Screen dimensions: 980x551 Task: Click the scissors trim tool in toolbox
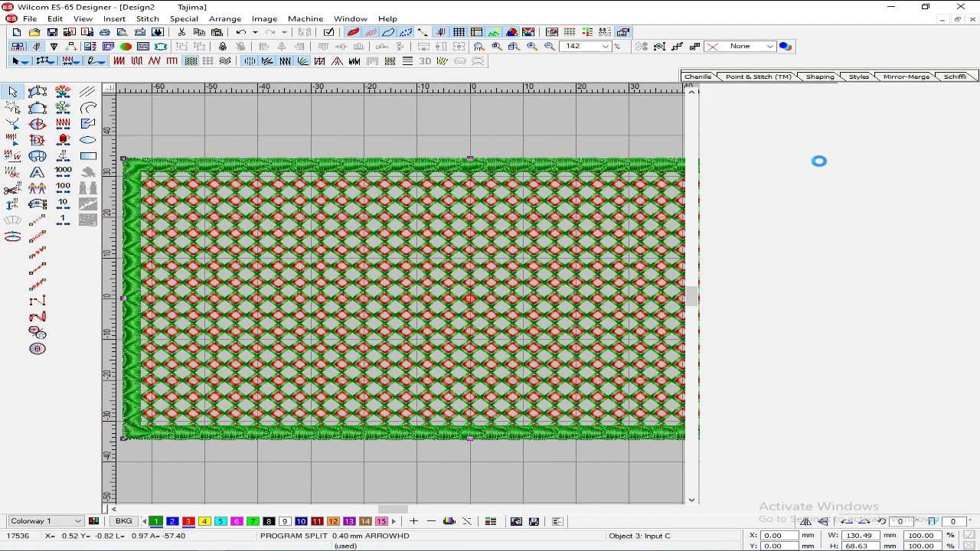[12, 188]
